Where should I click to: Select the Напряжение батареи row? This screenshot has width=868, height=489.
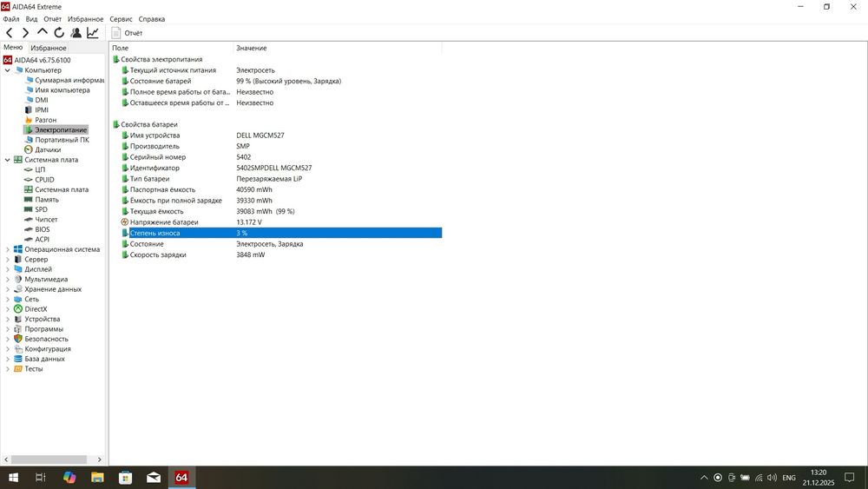281,222
